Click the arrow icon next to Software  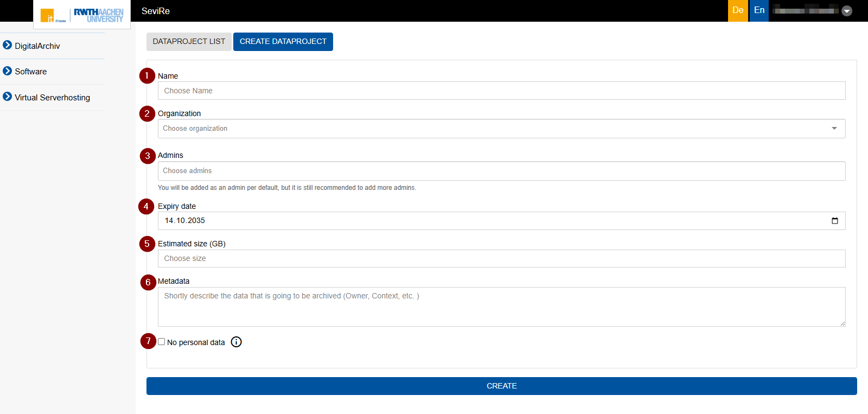[x=8, y=71]
